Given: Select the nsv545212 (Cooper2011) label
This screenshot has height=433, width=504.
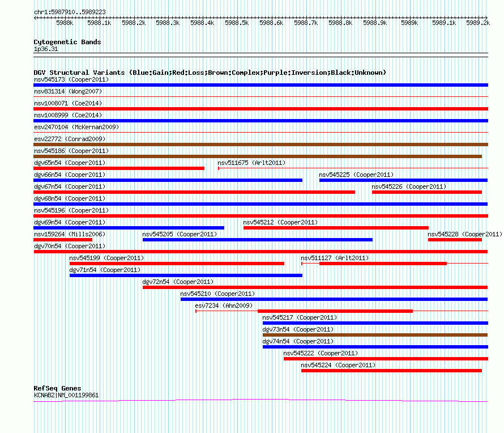Looking at the screenshot, I should point(280,222).
